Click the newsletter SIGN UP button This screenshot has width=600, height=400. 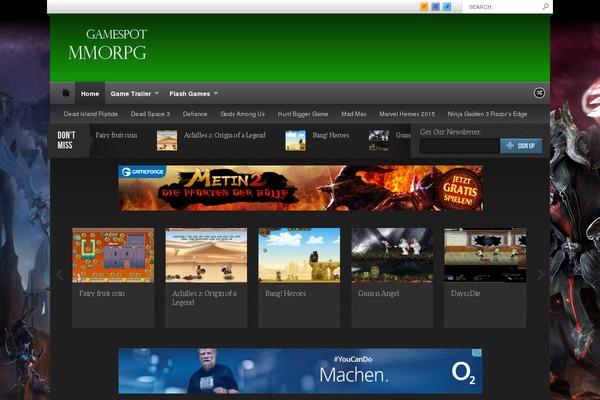coord(521,146)
